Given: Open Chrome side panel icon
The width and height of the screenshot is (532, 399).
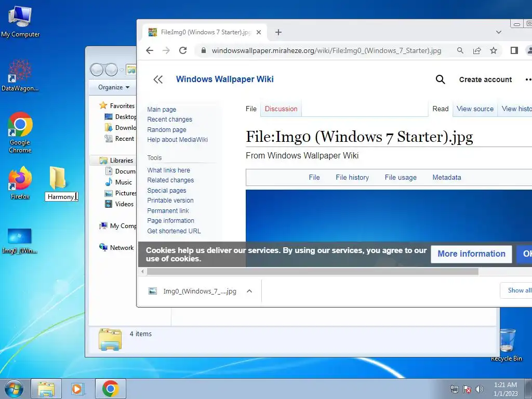Looking at the screenshot, I should point(514,50).
